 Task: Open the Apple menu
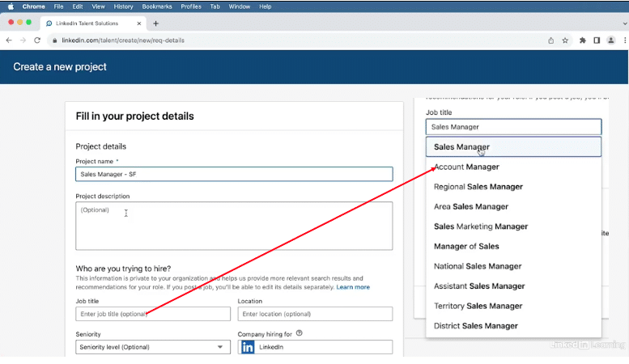tap(11, 6)
